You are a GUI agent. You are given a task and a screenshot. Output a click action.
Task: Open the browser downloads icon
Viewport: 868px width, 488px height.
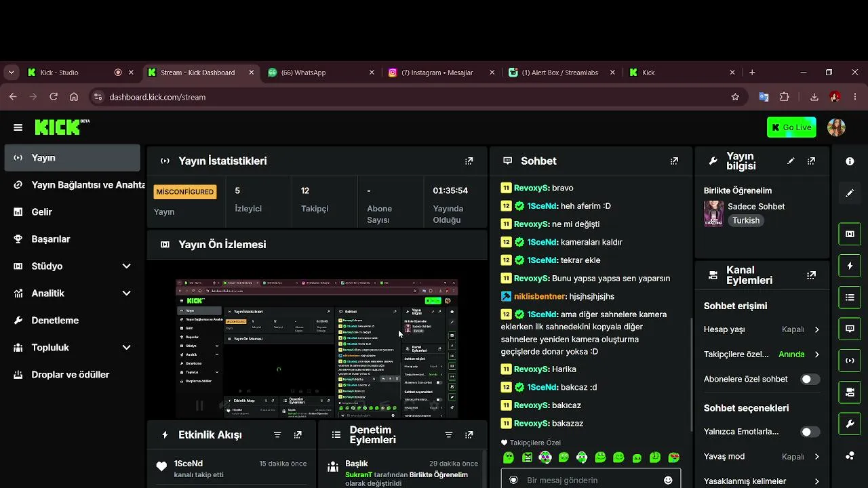814,97
